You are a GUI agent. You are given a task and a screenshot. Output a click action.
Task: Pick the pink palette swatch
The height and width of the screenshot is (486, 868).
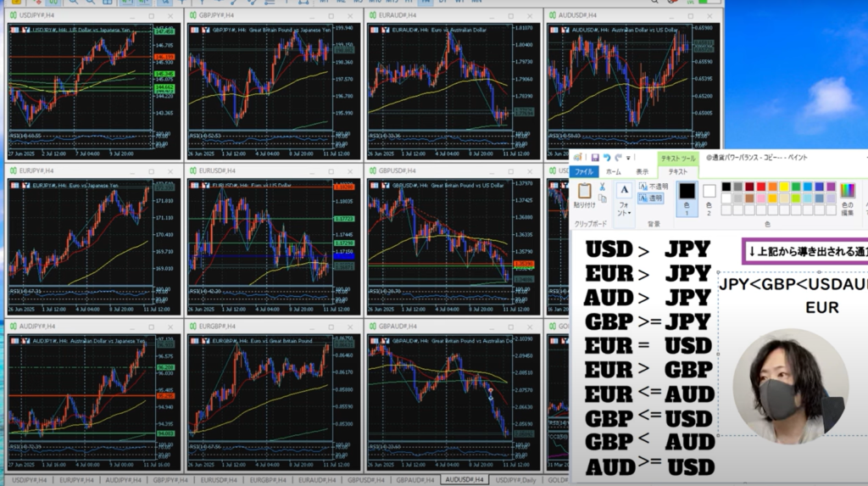[761, 198]
